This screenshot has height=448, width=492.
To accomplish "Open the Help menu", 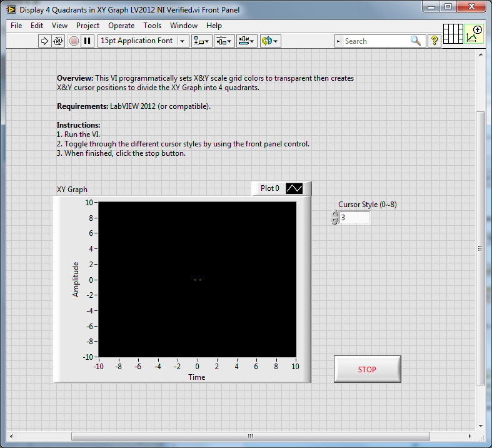I will [214, 26].
